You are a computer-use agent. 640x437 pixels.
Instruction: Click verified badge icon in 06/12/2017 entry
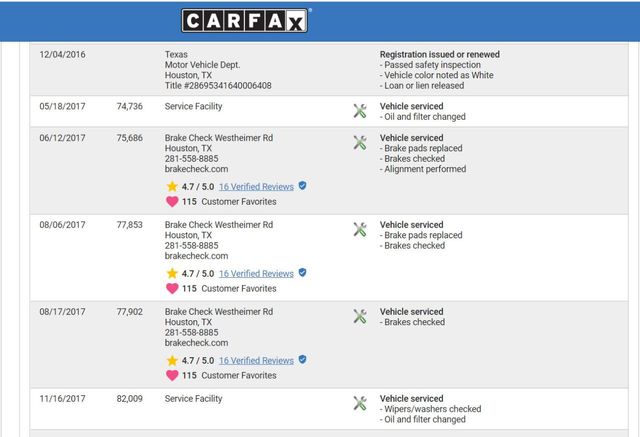(302, 186)
